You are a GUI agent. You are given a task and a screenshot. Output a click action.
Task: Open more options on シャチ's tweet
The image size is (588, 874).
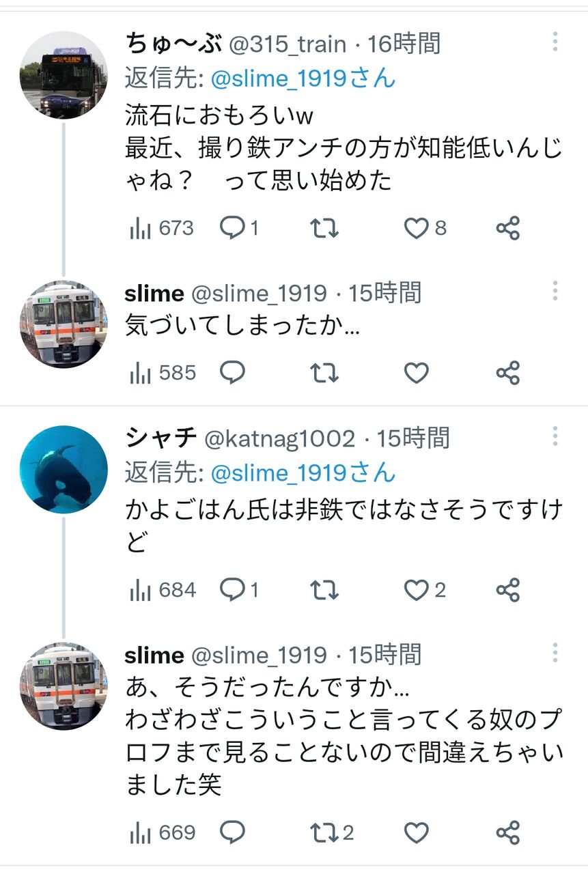coord(555,436)
